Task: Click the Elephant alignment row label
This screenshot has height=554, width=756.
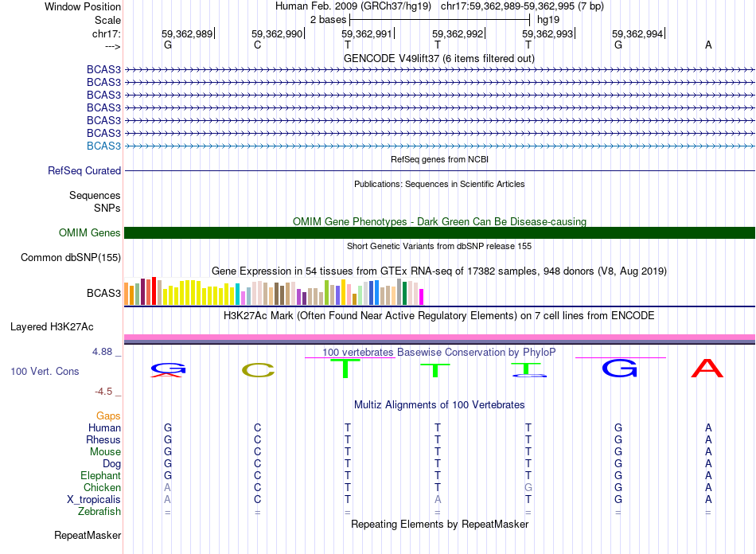Action: 100,476
